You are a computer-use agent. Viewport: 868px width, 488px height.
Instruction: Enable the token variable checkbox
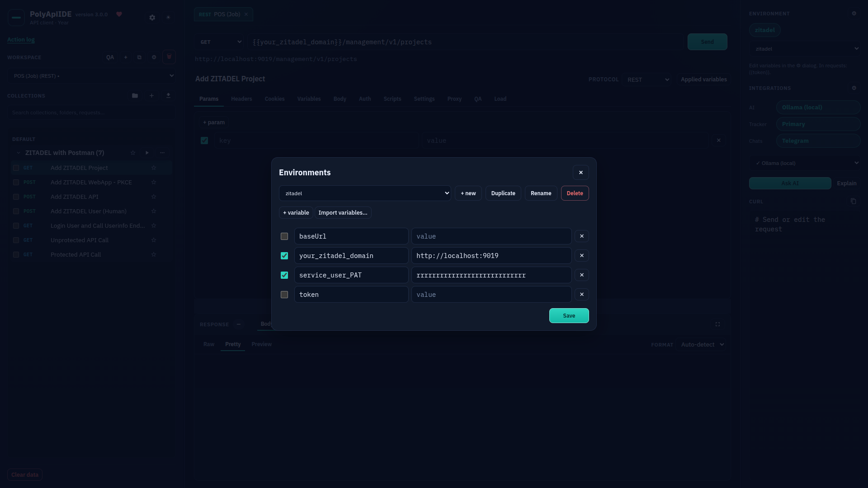(x=284, y=295)
